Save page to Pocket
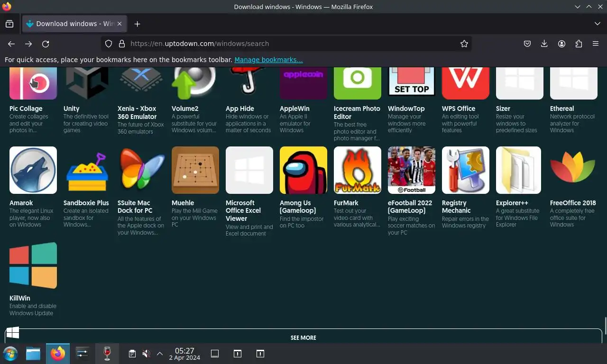 [x=527, y=44]
